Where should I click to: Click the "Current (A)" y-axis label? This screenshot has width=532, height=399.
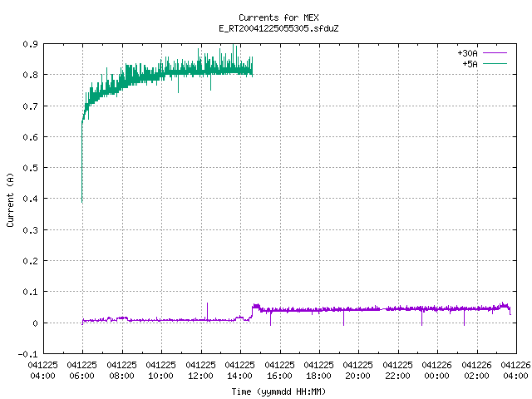pos(10,199)
